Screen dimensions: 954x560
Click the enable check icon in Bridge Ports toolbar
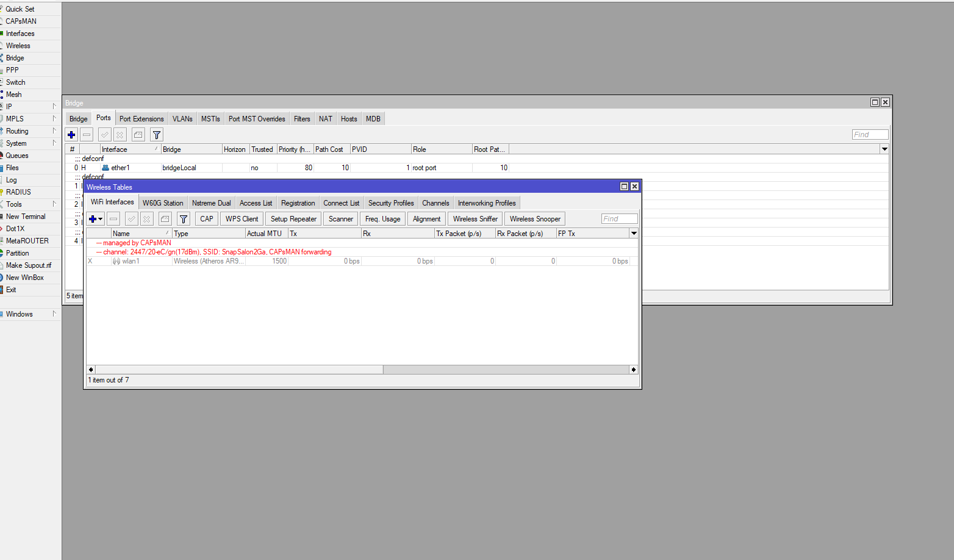(104, 134)
